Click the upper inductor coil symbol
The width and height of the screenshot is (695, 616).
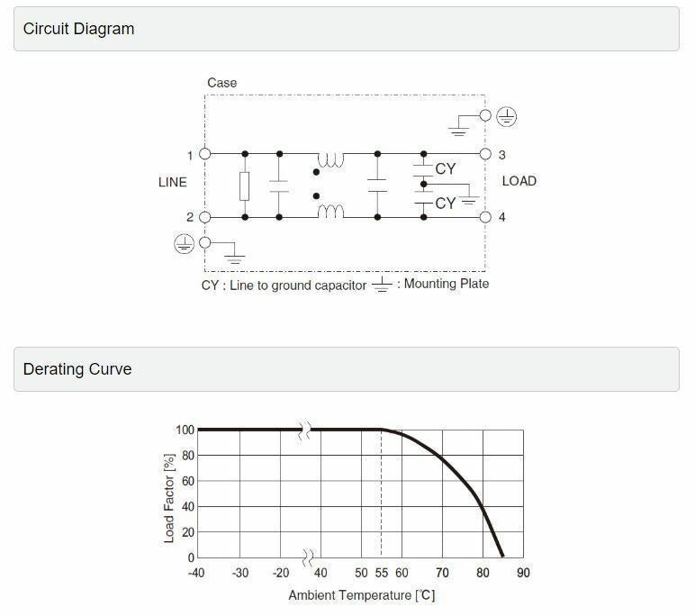coord(330,160)
